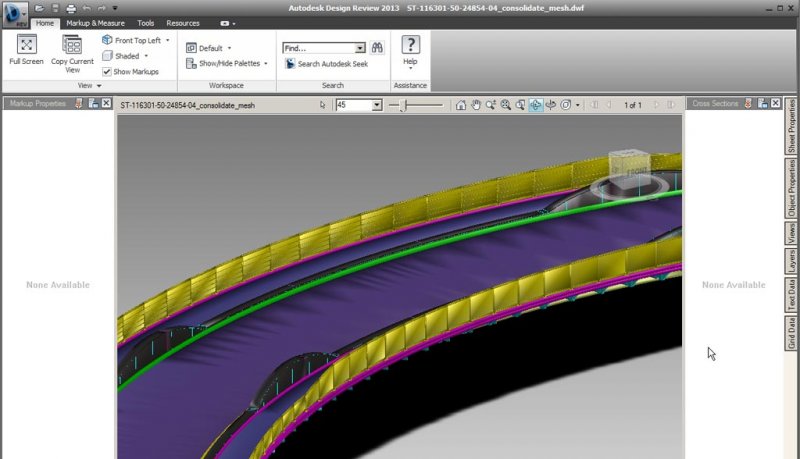
Task: Toggle the Show Markups checkbox
Action: click(x=107, y=72)
